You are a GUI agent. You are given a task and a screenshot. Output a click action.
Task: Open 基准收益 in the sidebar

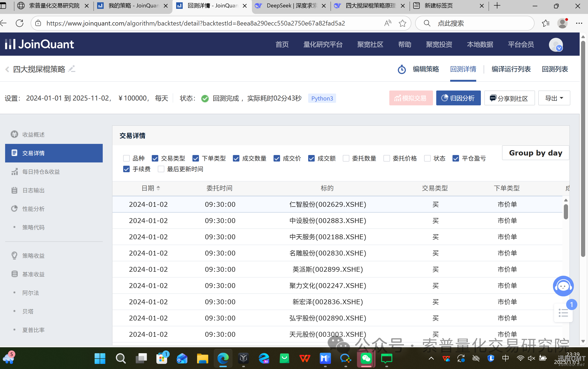click(33, 274)
